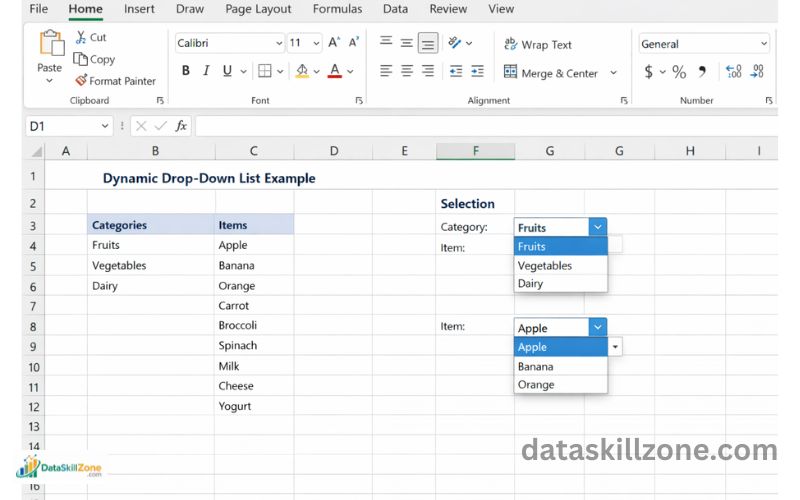Click Merge & Center button
Image resolution: width=800 pixels, height=500 pixels.
[x=551, y=73]
